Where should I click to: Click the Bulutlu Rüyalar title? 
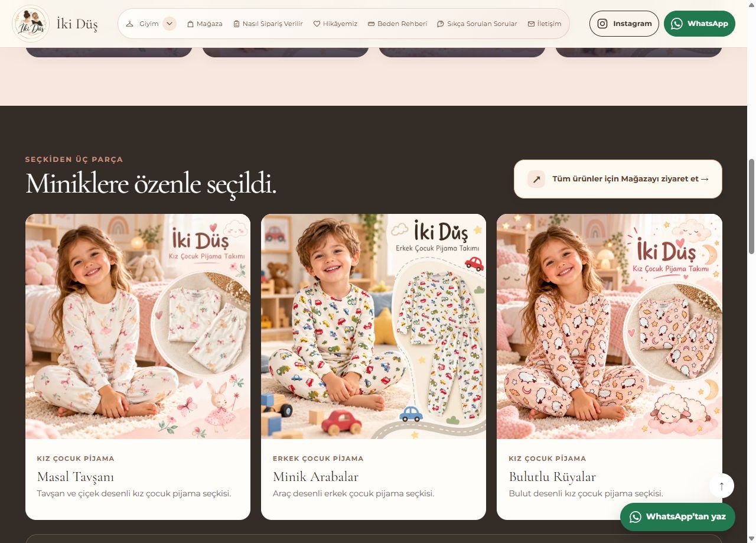552,477
